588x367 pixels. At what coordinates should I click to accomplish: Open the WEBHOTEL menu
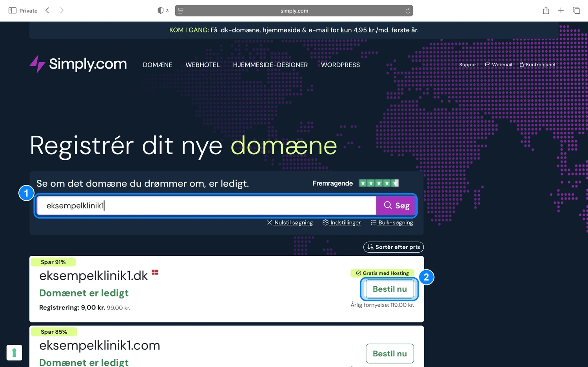203,65
